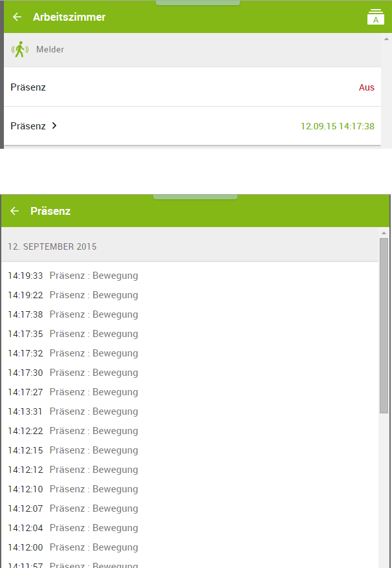The image size is (392, 568).
Task: Select the 14:19:22 Bewegung log entry
Action: pos(73,295)
